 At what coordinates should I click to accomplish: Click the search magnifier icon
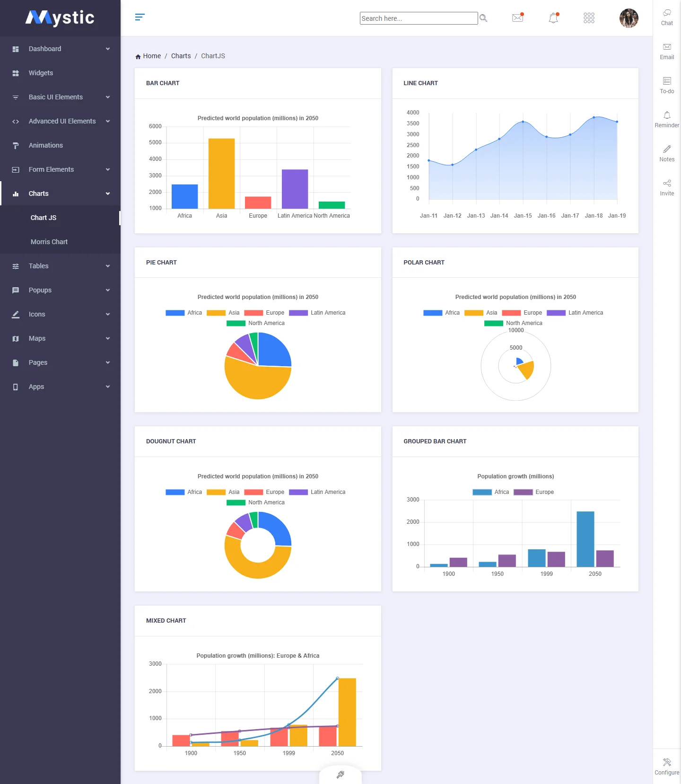[483, 18]
